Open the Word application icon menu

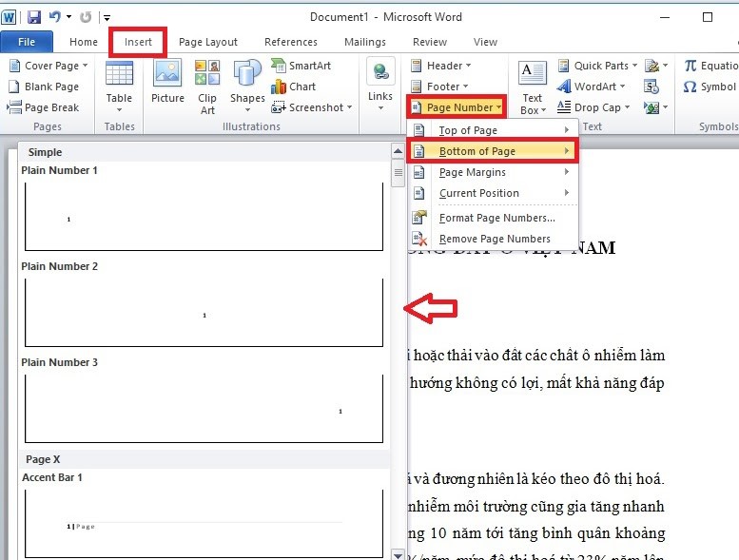(9, 17)
